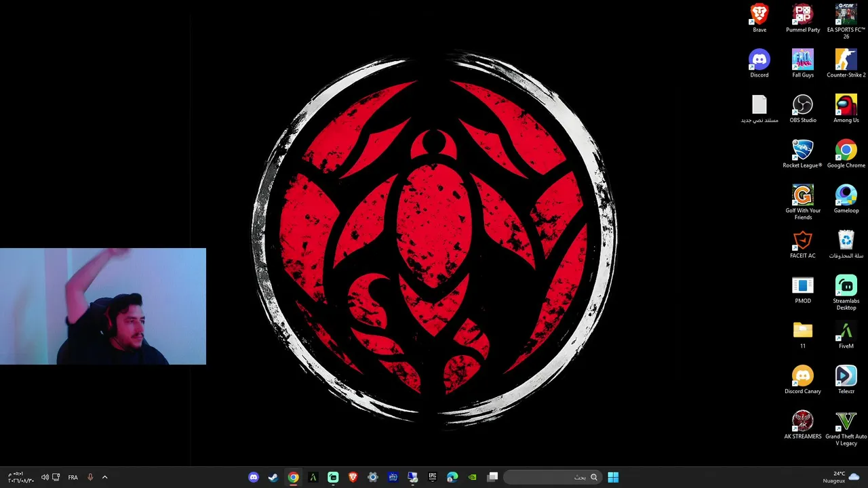Open the network tray icon
This screenshot has width=868, height=488.
click(56, 477)
